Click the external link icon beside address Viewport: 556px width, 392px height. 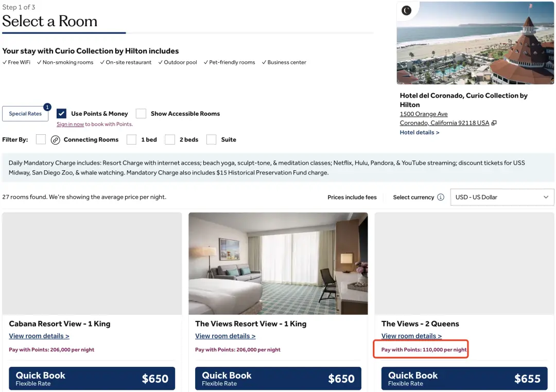tap(494, 123)
